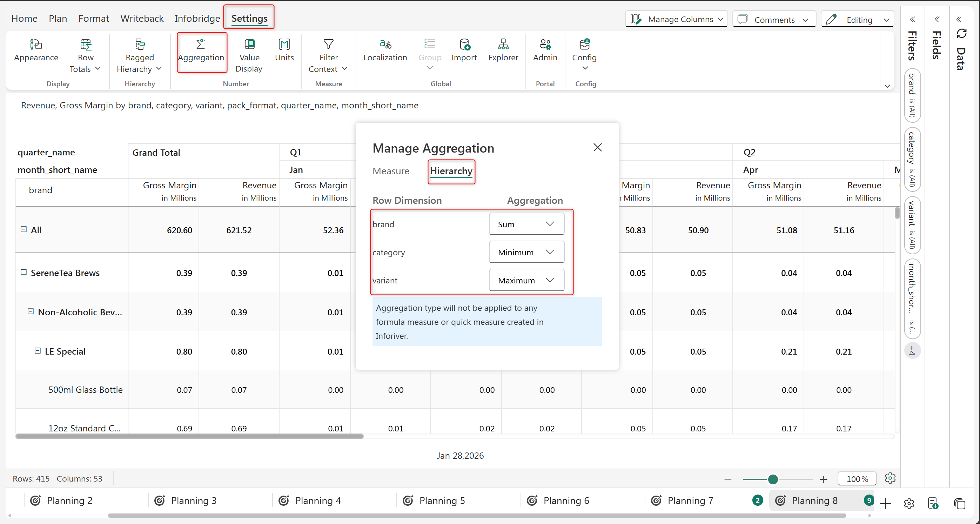The image size is (980, 524).
Task: Collapse the SereneTea Brews row
Action: pyautogui.click(x=24, y=273)
